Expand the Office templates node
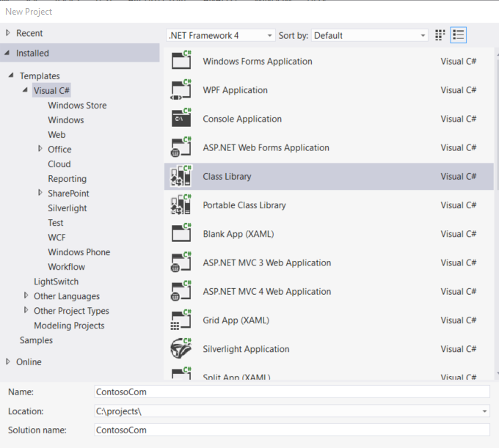This screenshot has height=448, width=499. [x=40, y=149]
